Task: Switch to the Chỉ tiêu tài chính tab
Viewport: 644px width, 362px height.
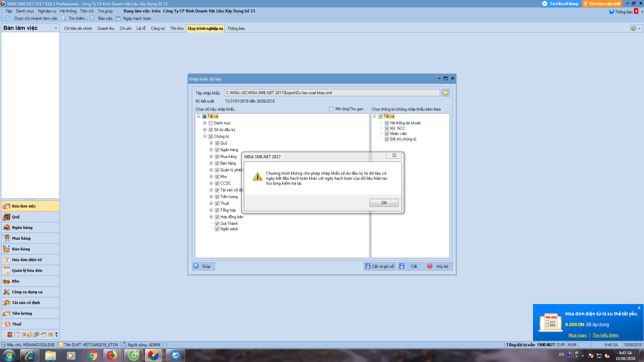Action: point(78,28)
